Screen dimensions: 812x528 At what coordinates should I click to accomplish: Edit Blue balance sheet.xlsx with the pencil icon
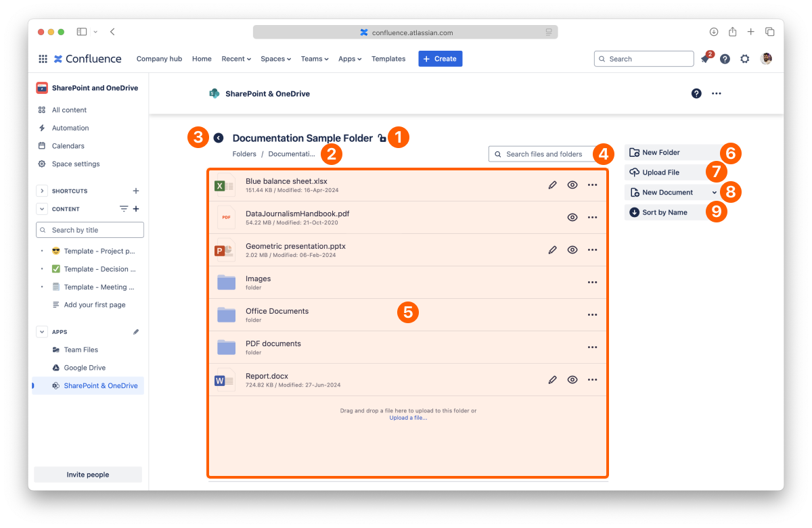[552, 185]
